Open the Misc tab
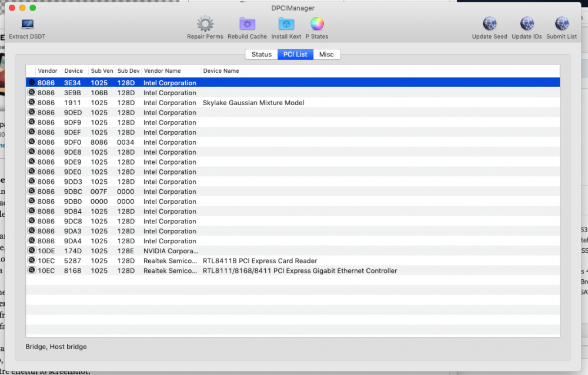The height and width of the screenshot is (375, 588). pyautogui.click(x=326, y=55)
